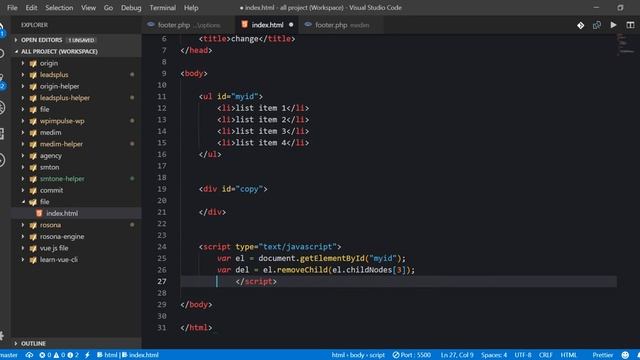Expand the smtone-helper folder chevron

(x=23, y=179)
